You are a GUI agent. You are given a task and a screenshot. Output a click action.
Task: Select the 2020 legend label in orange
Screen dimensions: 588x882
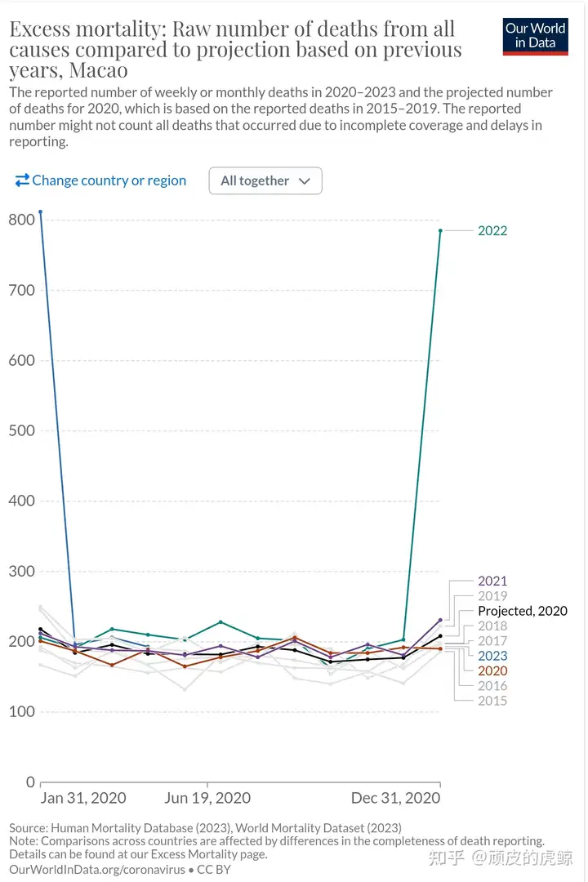click(492, 670)
